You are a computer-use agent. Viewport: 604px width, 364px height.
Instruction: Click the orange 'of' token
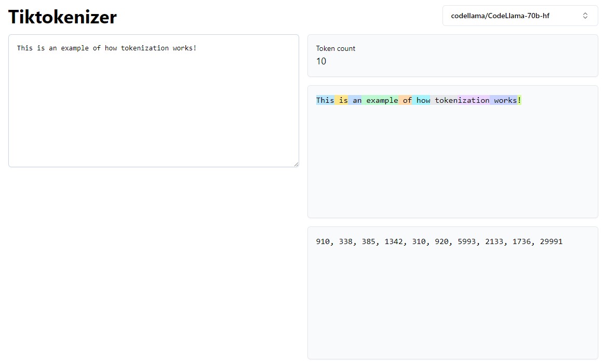[406, 100]
